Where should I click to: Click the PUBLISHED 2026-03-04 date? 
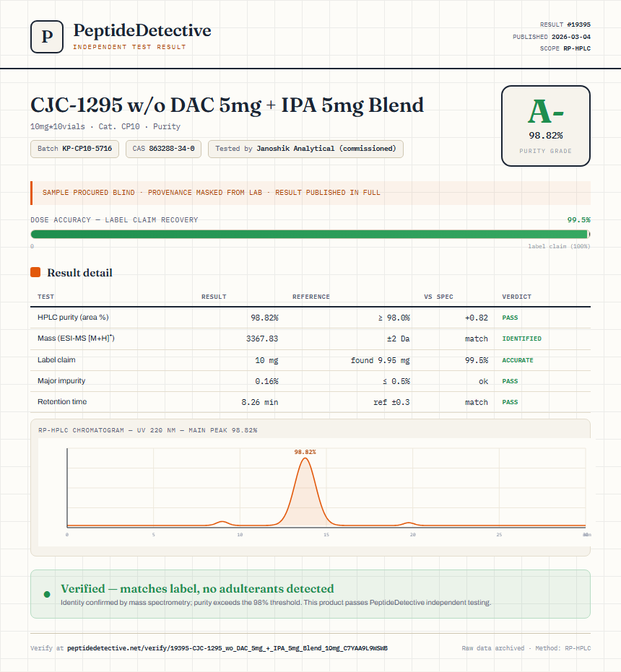(x=552, y=37)
